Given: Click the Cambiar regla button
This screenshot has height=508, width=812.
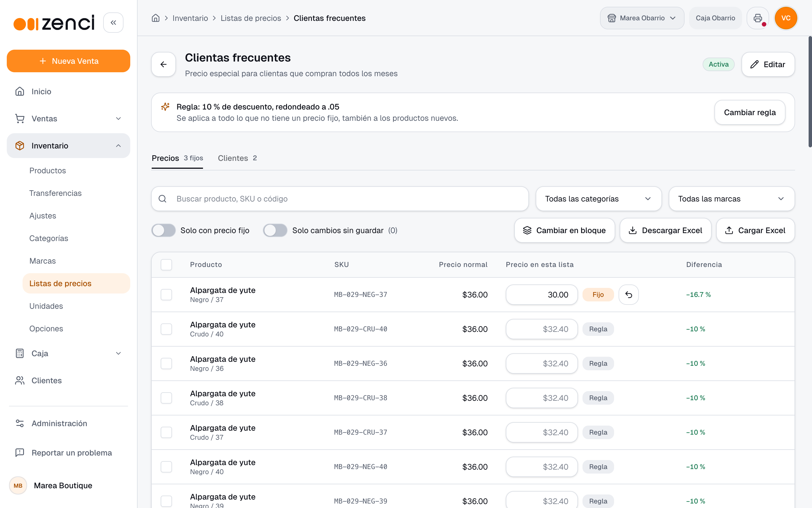Looking at the screenshot, I should [750, 112].
